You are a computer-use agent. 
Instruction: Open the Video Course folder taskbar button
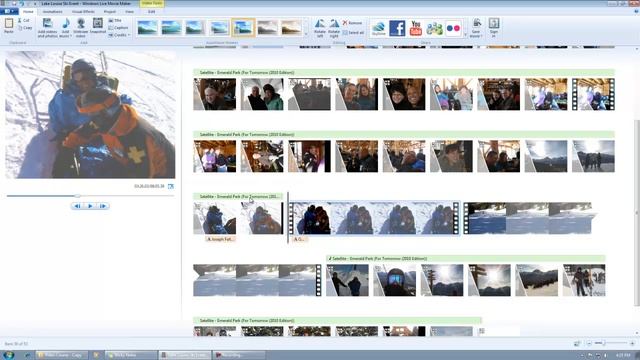(62, 355)
